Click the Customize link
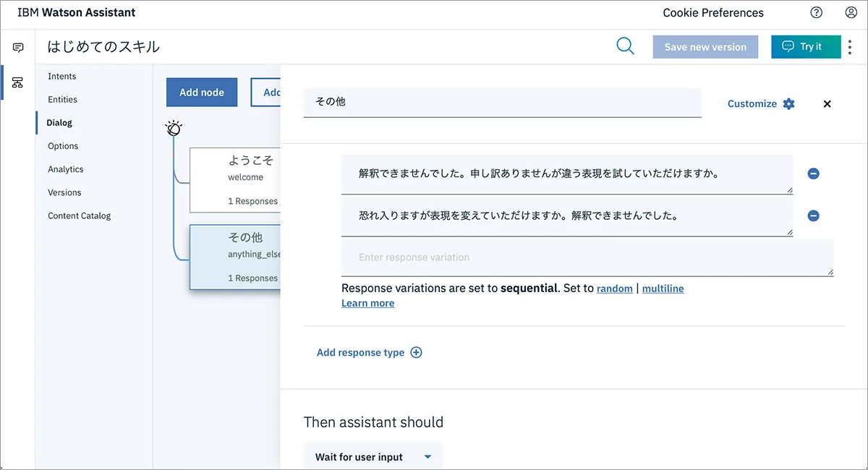 click(x=752, y=103)
